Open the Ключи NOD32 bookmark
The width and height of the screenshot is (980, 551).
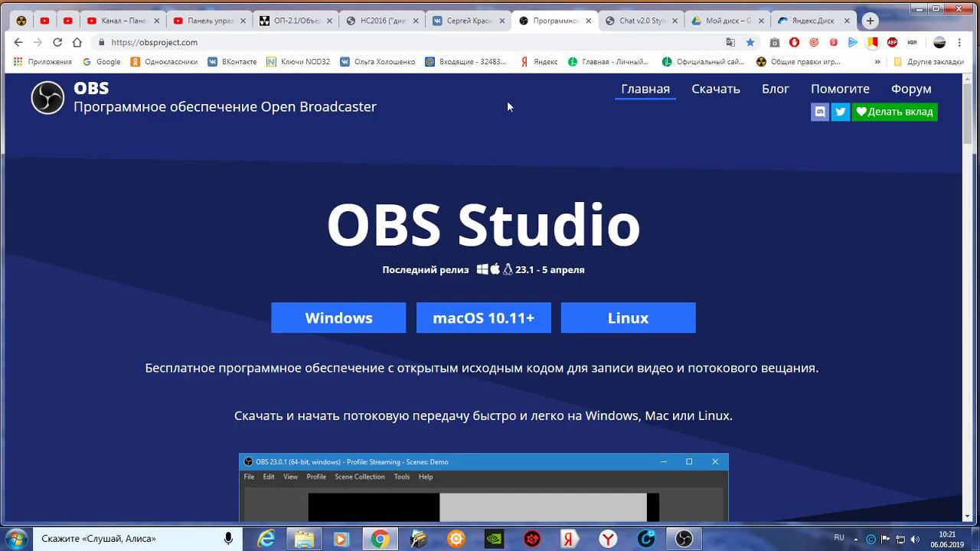pyautogui.click(x=298, y=61)
